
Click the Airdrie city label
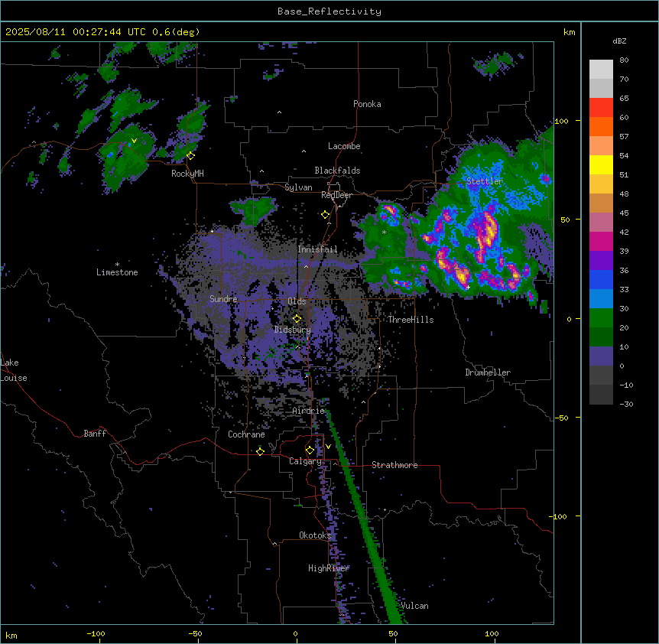pos(309,411)
